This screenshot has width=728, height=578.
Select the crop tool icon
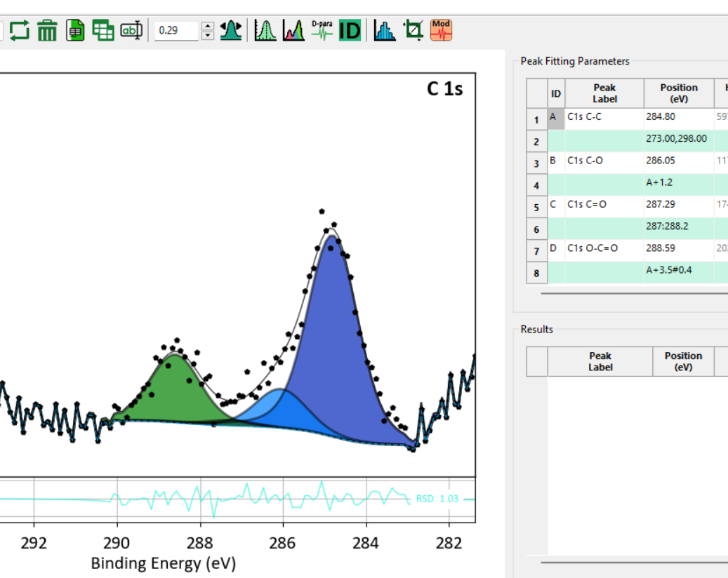(x=413, y=31)
